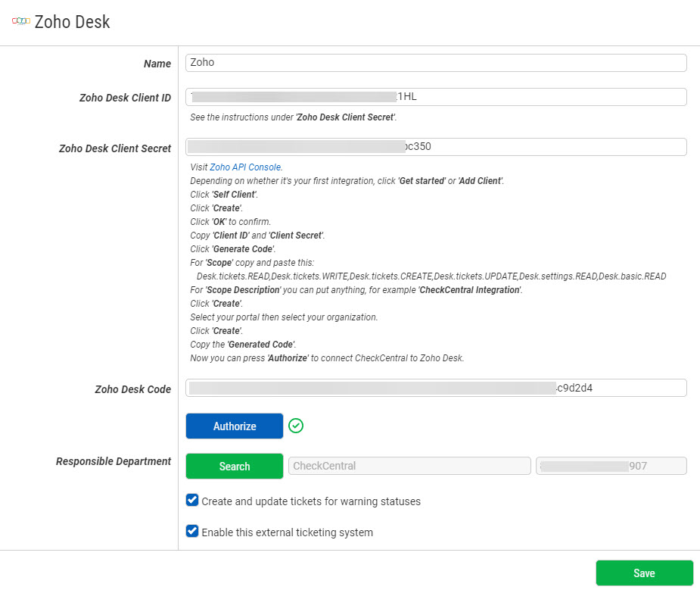Click the green authorization success checkmark
This screenshot has height=590, width=700.
pos(296,426)
